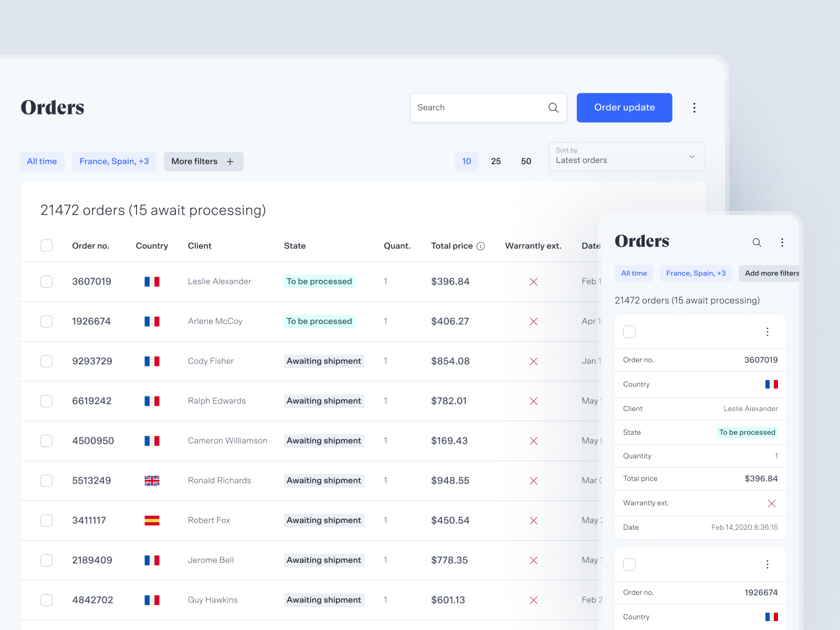This screenshot has height=630, width=840.
Task: Open the Sort by Latest orders dropdown
Action: click(626, 157)
